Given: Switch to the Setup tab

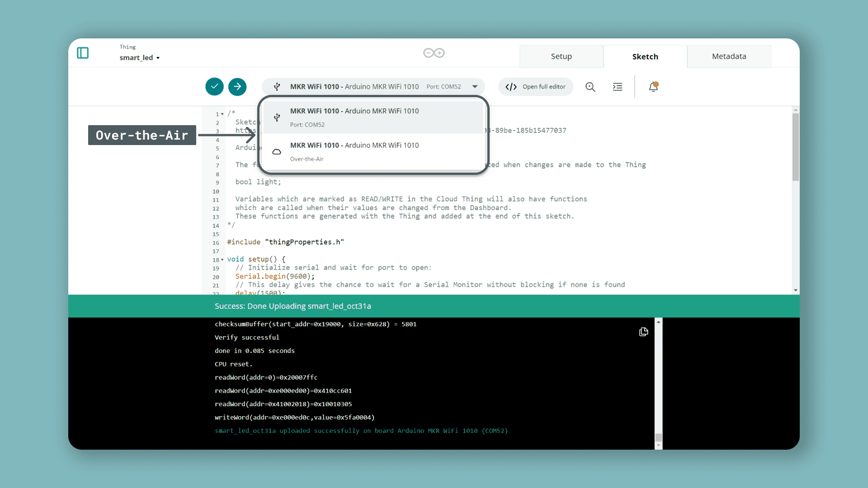Looking at the screenshot, I should [x=561, y=56].
